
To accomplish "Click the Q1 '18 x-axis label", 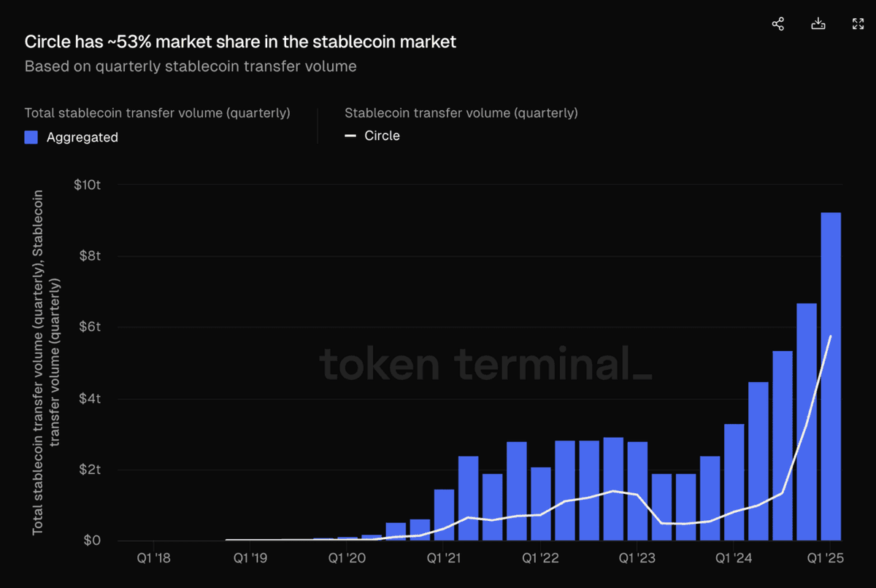I will click(x=153, y=559).
